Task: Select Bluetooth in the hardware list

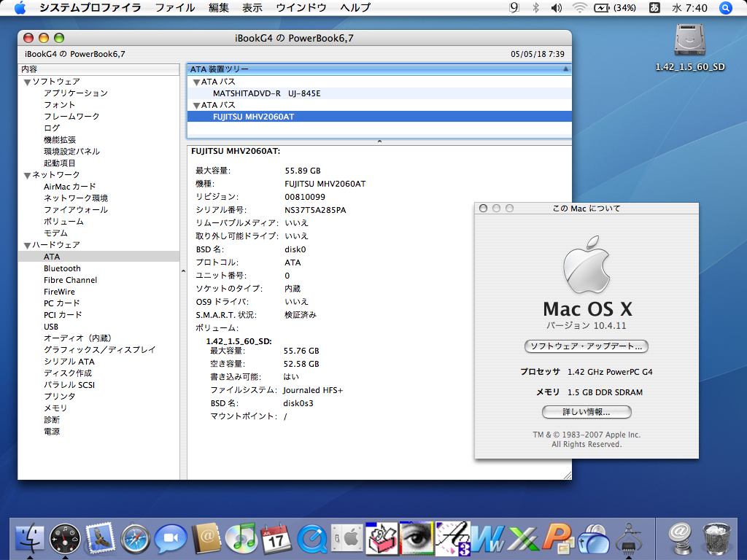Action: [x=98, y=268]
